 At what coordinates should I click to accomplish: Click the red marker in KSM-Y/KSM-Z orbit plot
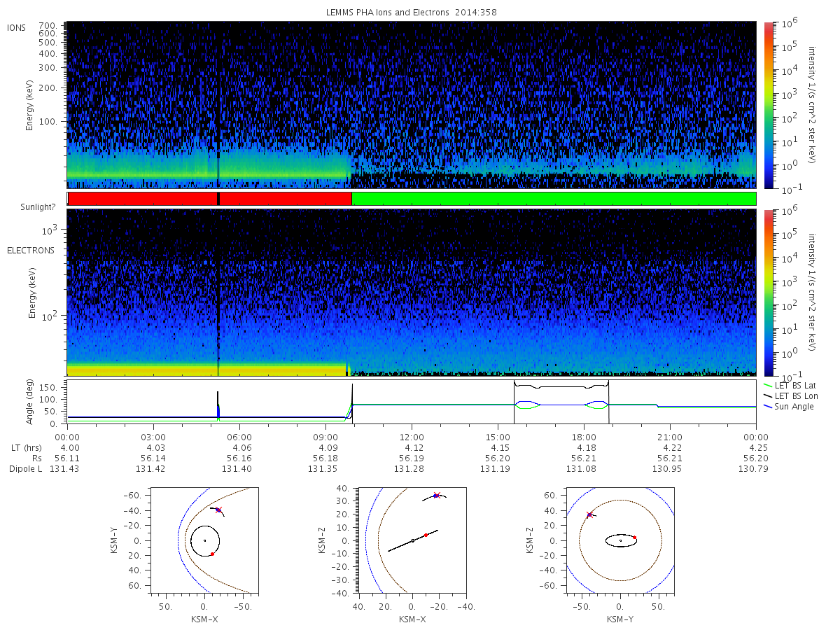click(634, 538)
